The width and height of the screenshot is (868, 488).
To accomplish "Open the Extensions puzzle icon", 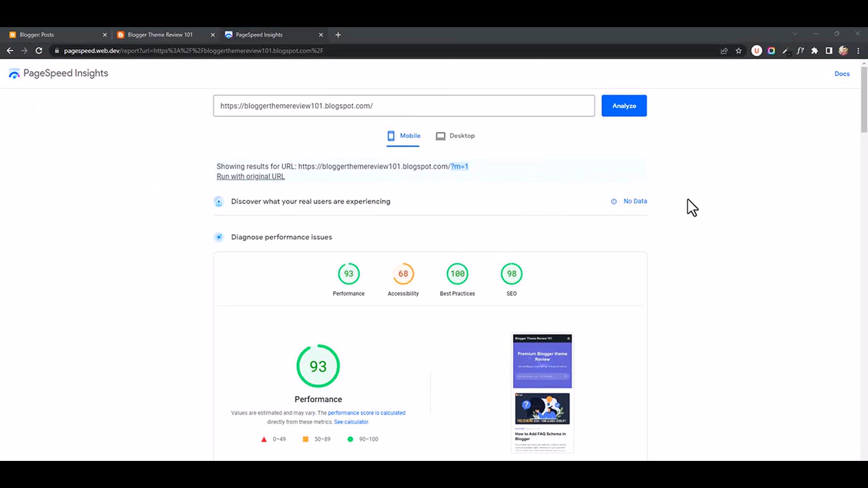I will (815, 51).
